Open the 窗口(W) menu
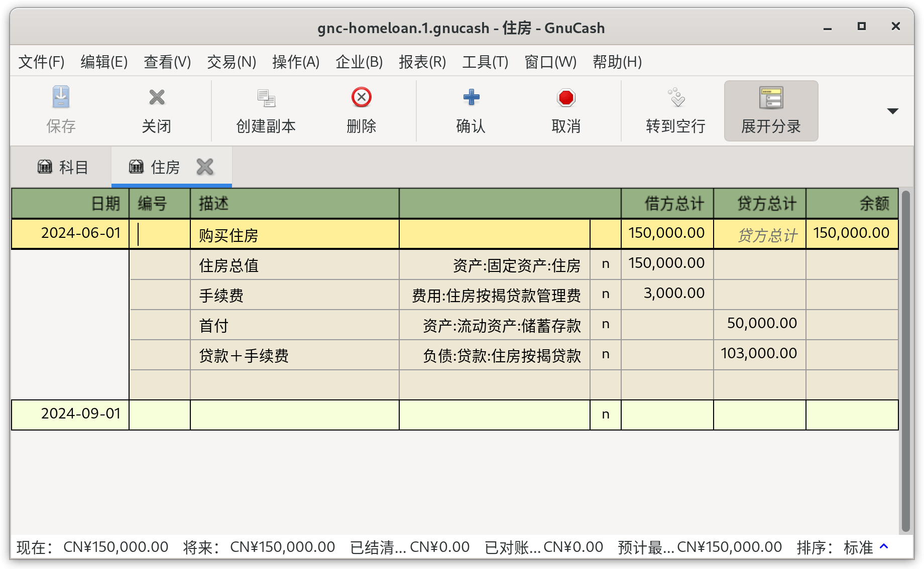 click(x=550, y=62)
